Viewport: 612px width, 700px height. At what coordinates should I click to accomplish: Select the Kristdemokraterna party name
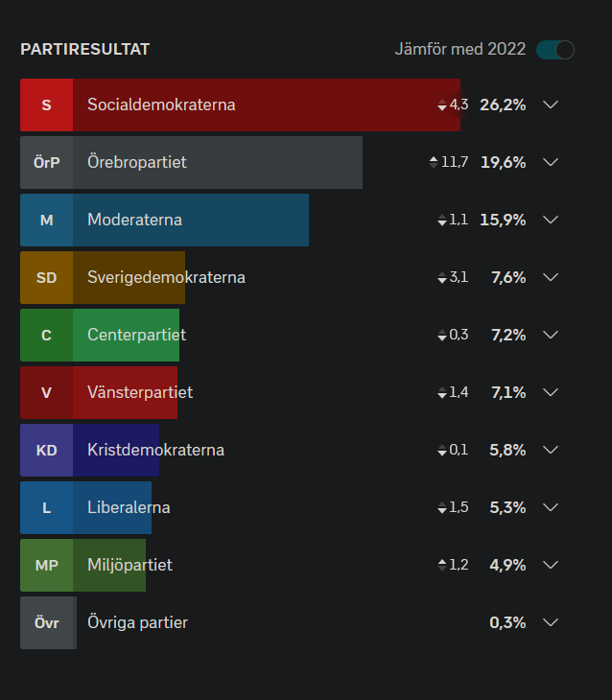[x=155, y=450]
